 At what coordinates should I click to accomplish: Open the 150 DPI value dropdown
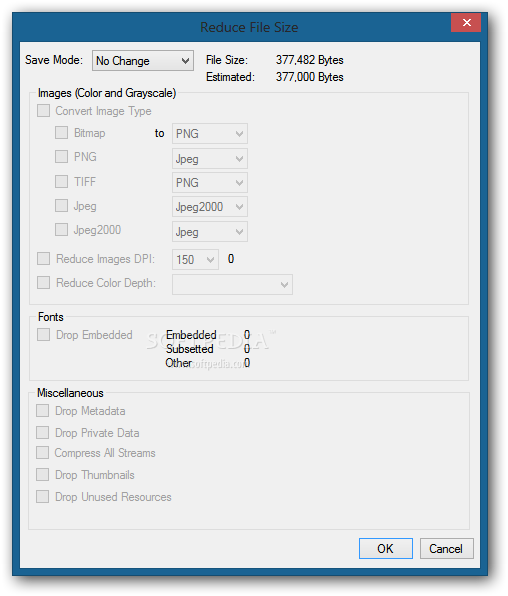click(195, 260)
